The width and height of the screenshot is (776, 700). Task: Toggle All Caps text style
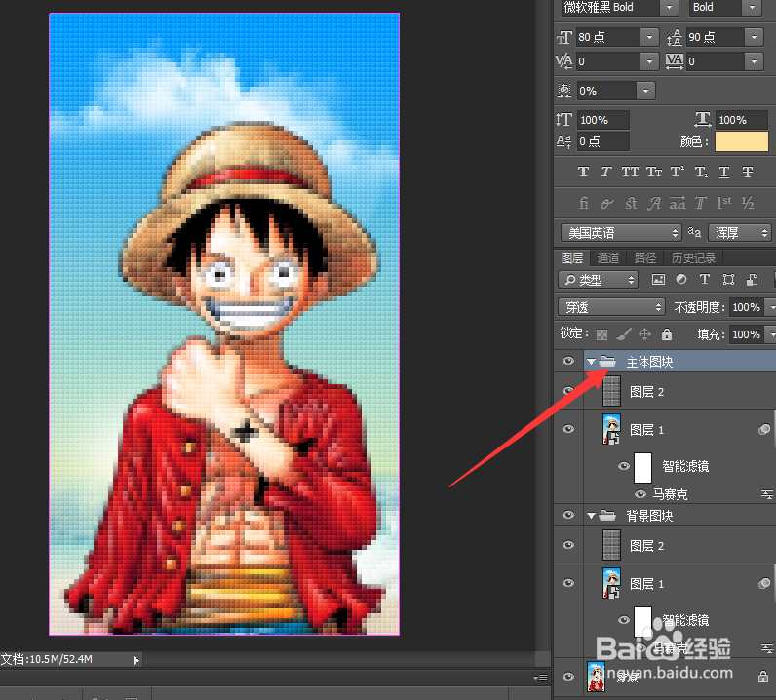(x=630, y=172)
